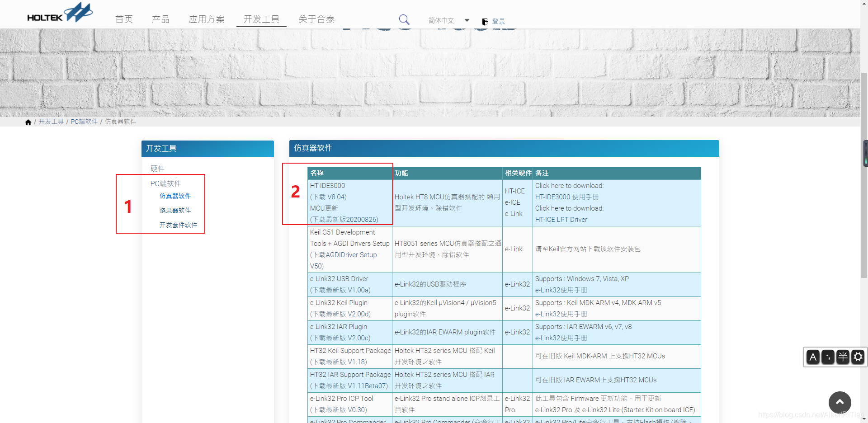Click the Holtek logo

(x=60, y=12)
